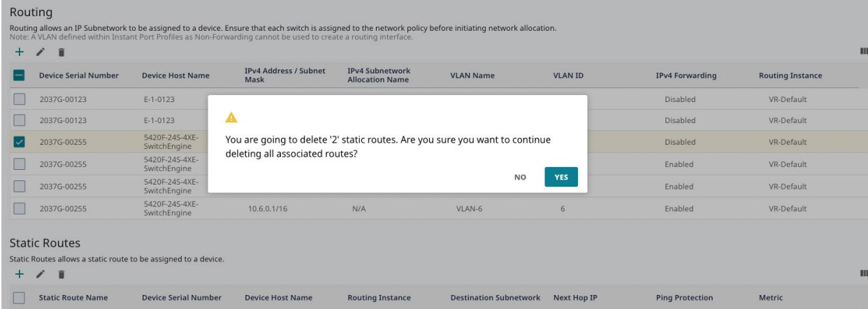868x309 pixels.
Task: Click the edit pencil under Static Routes
Action: (40, 273)
